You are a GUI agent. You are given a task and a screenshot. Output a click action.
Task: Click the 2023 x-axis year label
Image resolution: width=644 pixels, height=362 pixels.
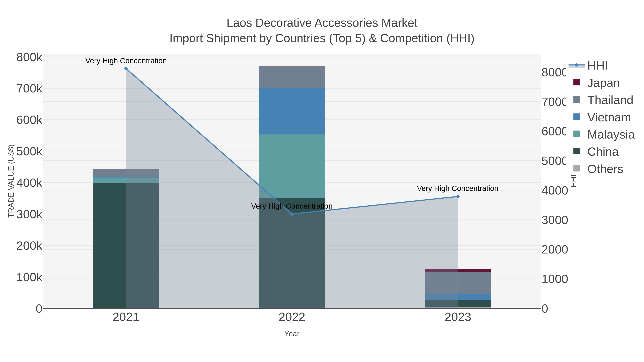458,317
